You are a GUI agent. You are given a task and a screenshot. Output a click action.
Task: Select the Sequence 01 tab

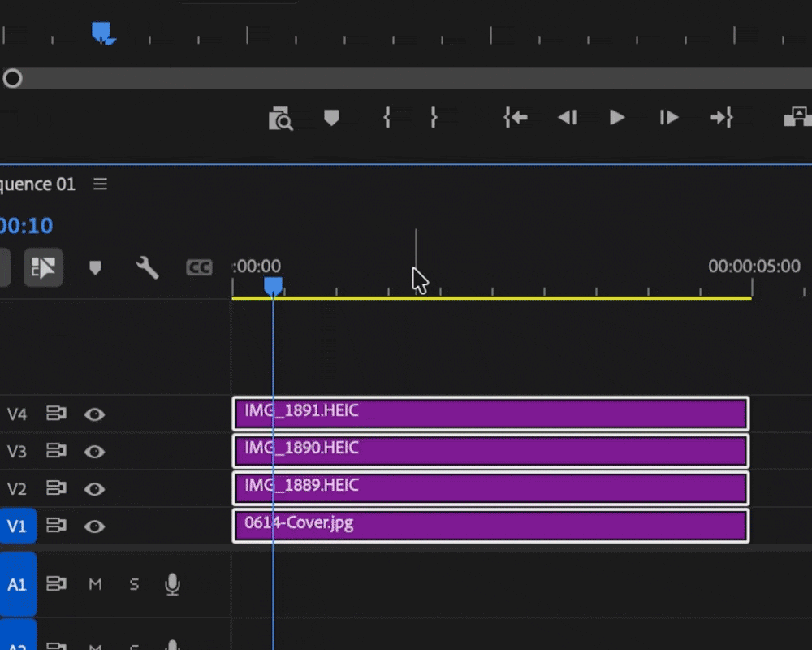(37, 184)
